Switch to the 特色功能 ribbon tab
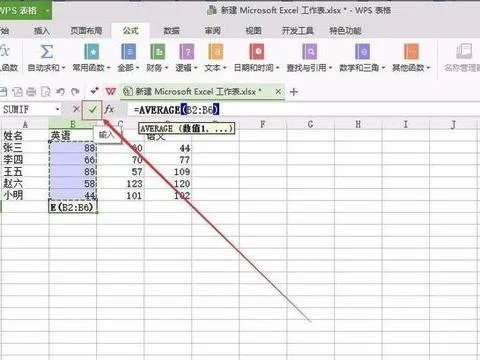This screenshot has width=480, height=360. [345, 31]
